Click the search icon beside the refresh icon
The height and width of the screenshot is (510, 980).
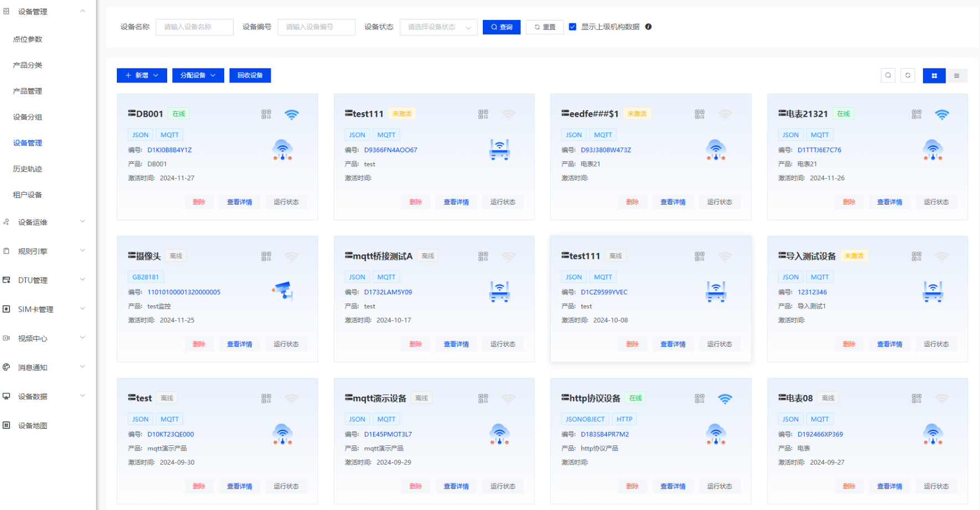(x=888, y=75)
